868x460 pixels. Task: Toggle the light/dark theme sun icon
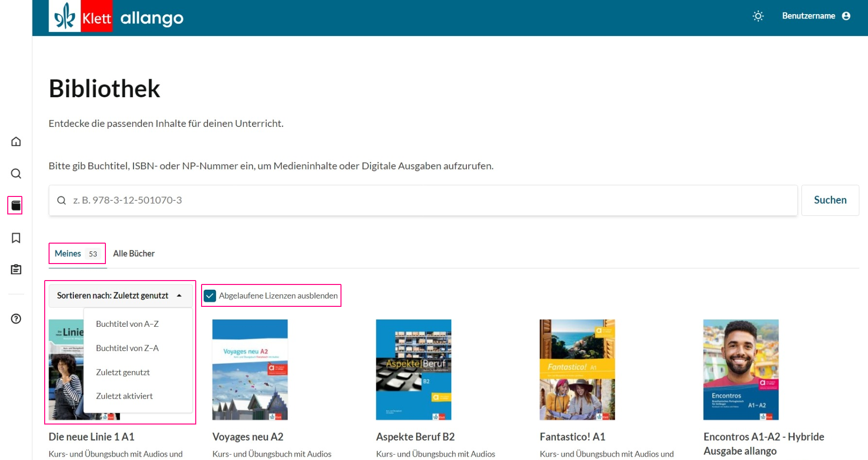coord(758,16)
